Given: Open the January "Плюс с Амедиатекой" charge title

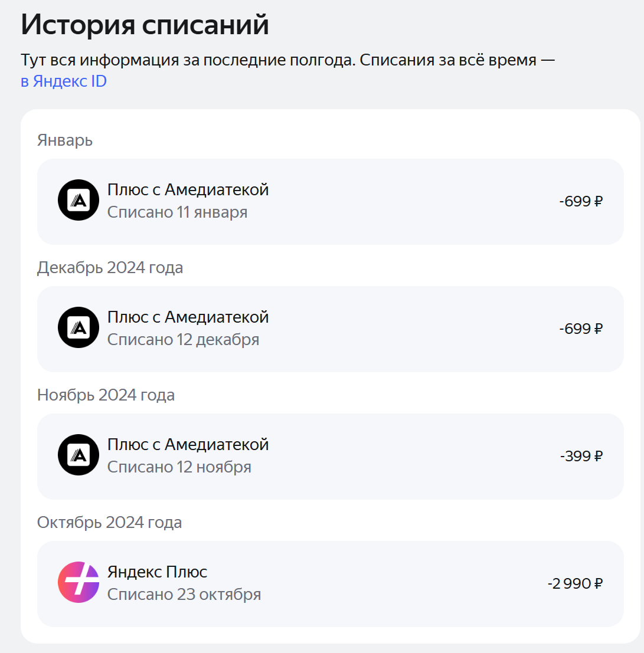Looking at the screenshot, I should point(188,190).
